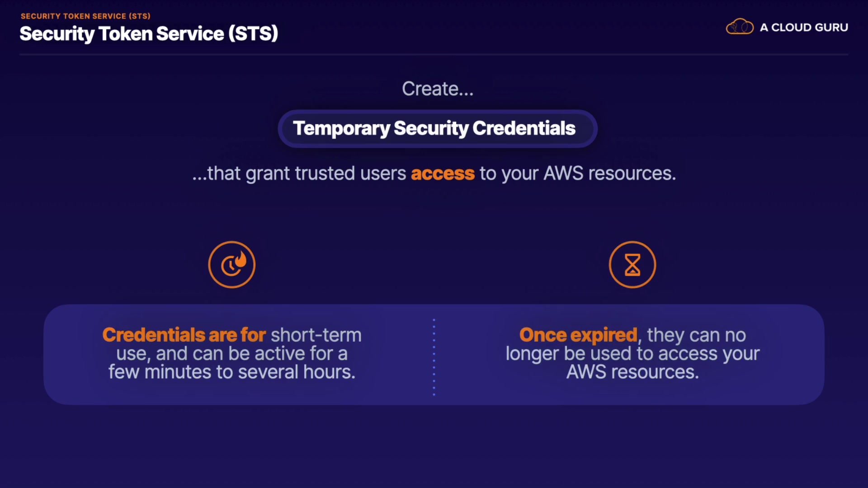
Task: Select the "Temporary Security Credentials" pill
Action: (437, 129)
